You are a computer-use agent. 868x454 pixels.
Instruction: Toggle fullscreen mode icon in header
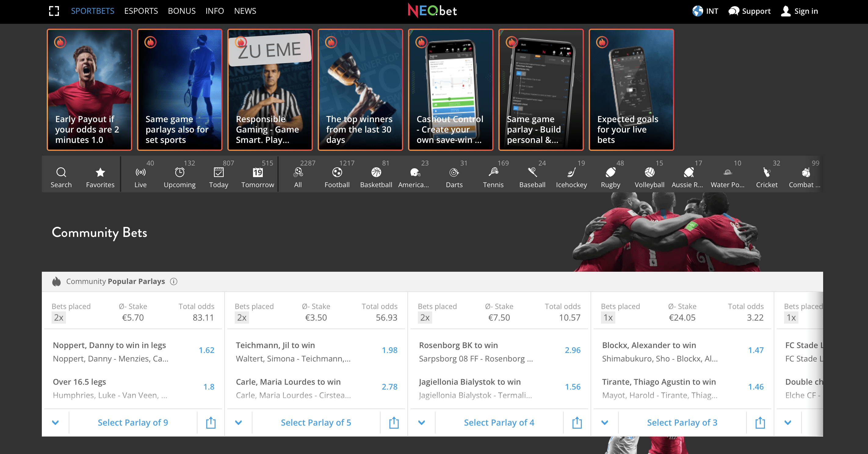(54, 11)
